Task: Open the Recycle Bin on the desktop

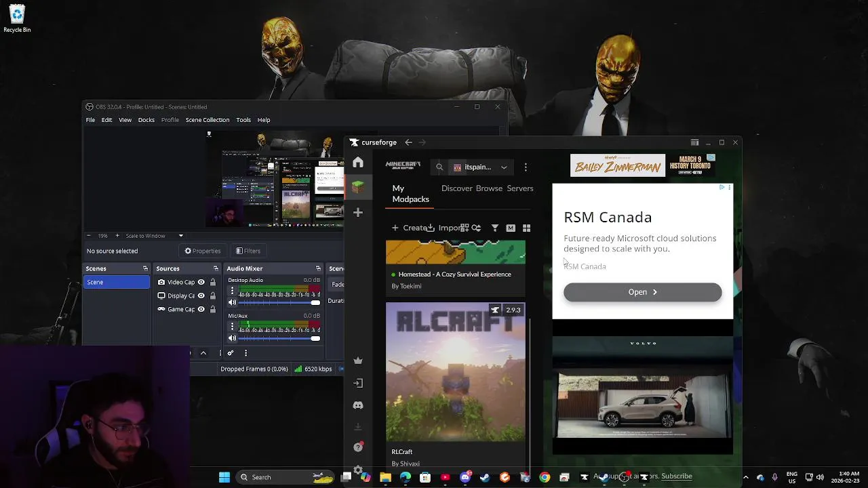Action: [x=17, y=18]
